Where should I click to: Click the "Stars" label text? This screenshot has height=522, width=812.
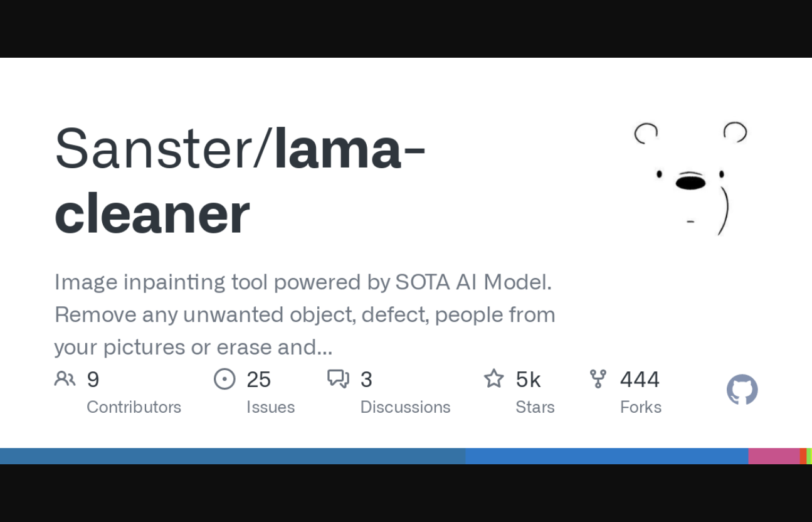[x=535, y=407]
